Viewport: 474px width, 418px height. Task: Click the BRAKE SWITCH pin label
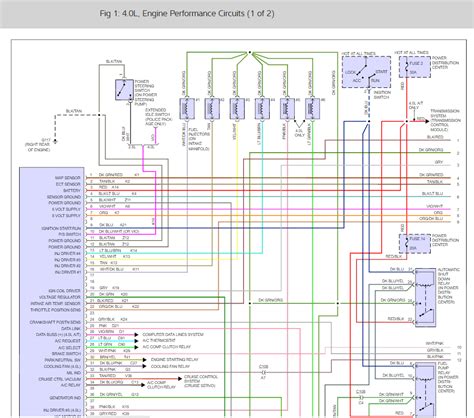(x=66, y=353)
